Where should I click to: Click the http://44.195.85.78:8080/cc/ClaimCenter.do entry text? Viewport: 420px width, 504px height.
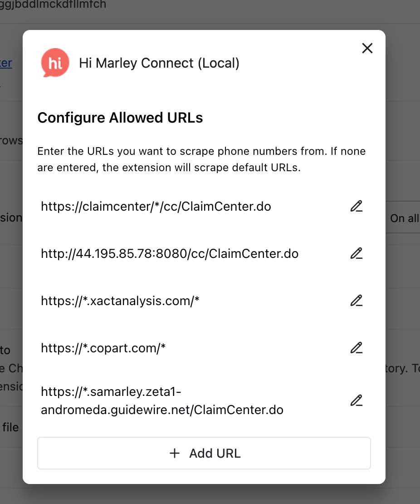[x=170, y=253]
